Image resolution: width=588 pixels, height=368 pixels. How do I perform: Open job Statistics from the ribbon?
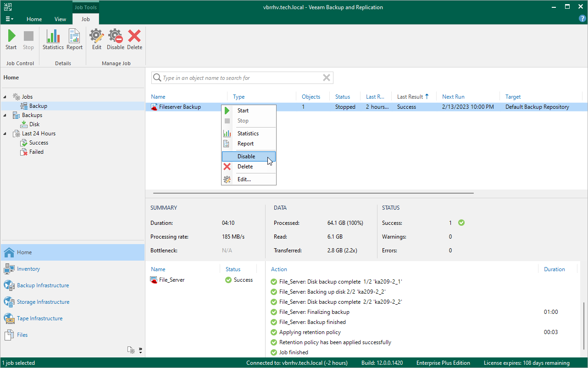53,40
